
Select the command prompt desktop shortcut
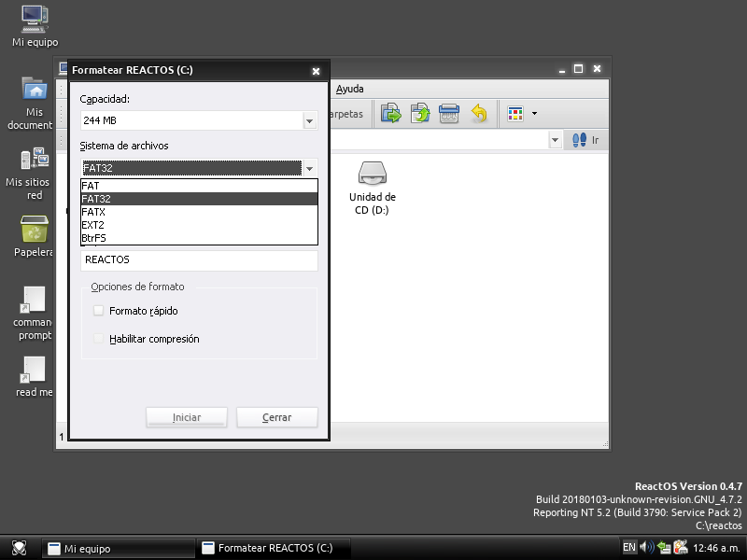[33, 314]
